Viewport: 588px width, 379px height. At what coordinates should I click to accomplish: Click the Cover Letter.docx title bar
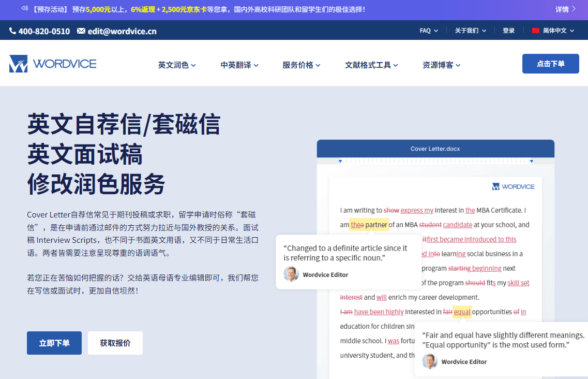435,149
